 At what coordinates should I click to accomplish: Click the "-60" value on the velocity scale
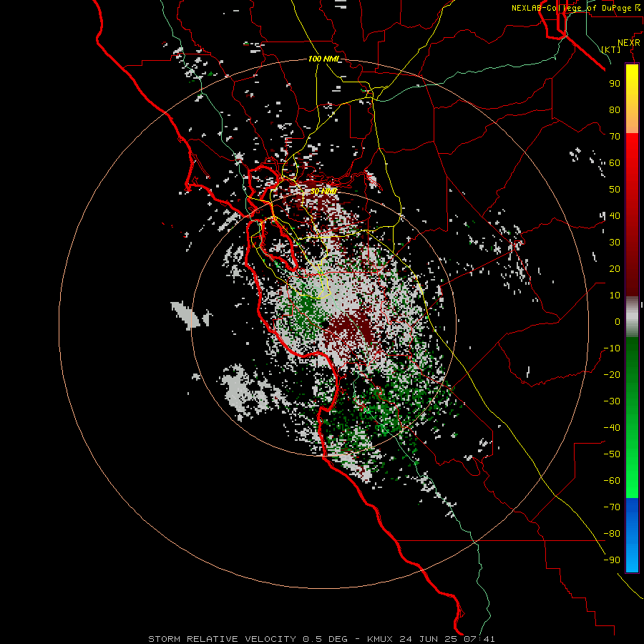pos(612,481)
